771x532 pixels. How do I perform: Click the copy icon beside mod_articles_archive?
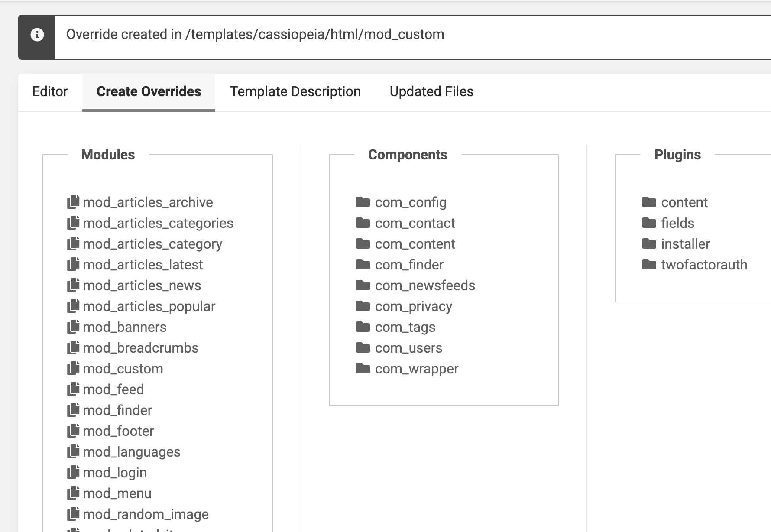[x=73, y=202]
